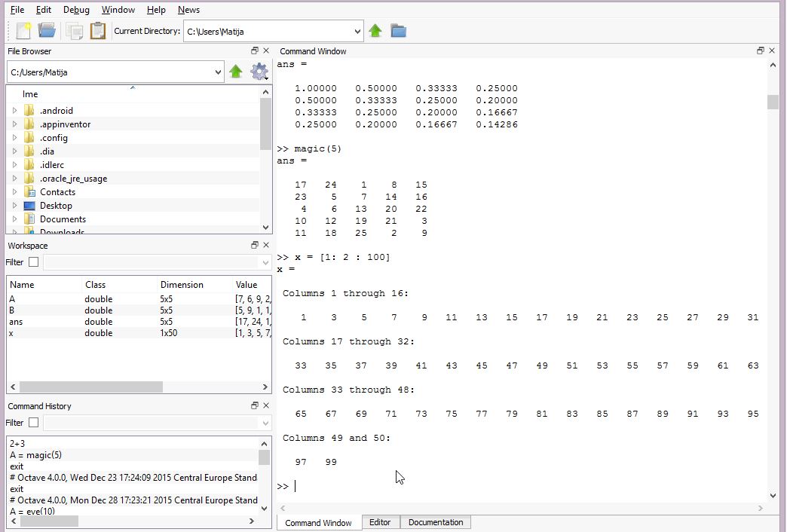Click the Paste clipboard icon

[x=97, y=31]
